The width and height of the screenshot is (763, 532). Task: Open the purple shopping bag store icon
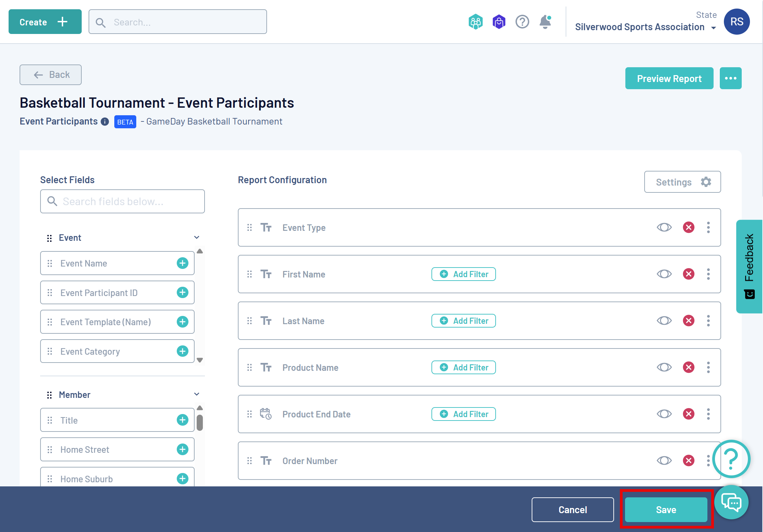click(x=499, y=22)
